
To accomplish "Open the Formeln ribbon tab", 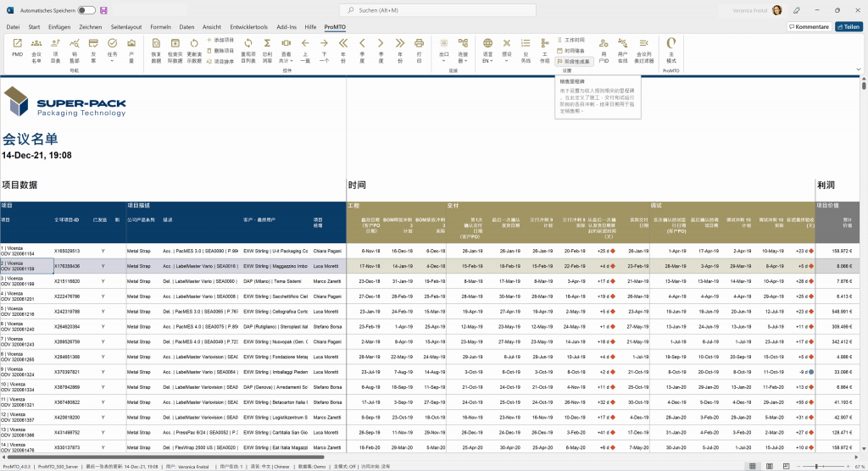I will pos(160,27).
